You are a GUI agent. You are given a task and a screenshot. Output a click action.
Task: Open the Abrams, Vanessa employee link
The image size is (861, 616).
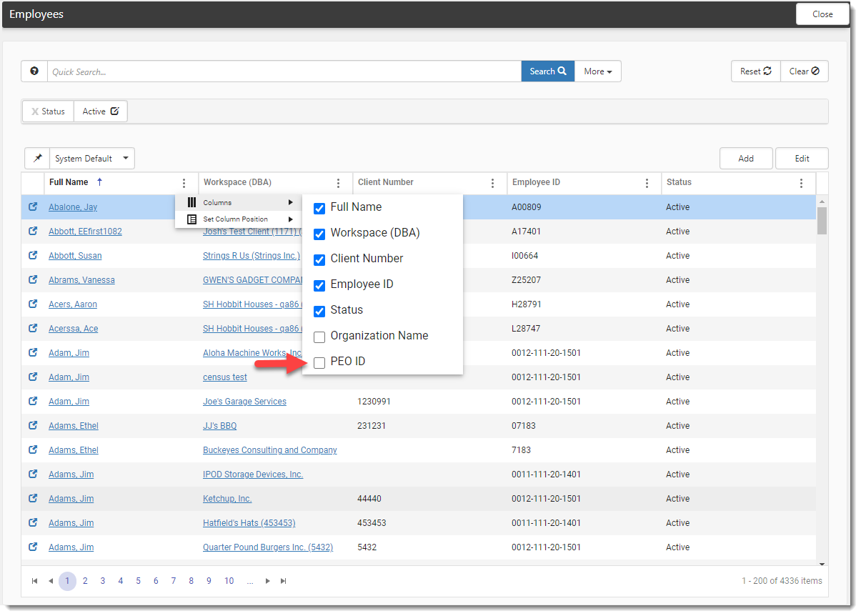pyautogui.click(x=81, y=280)
